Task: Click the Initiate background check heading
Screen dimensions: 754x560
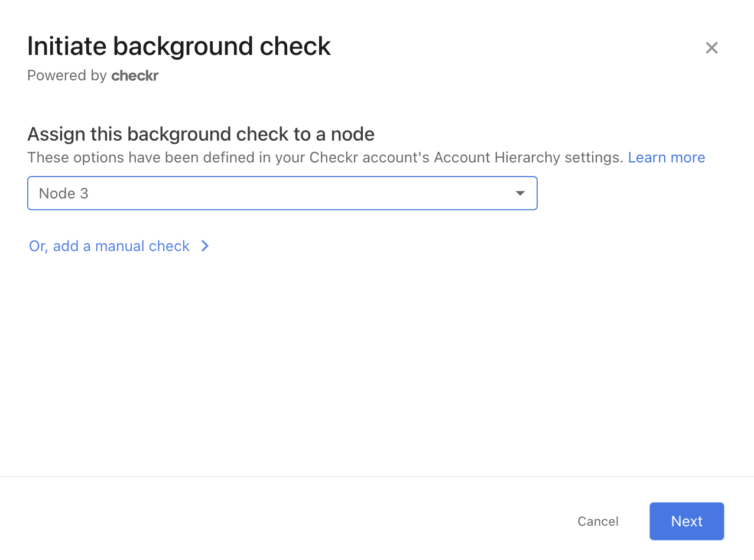Action: (179, 46)
